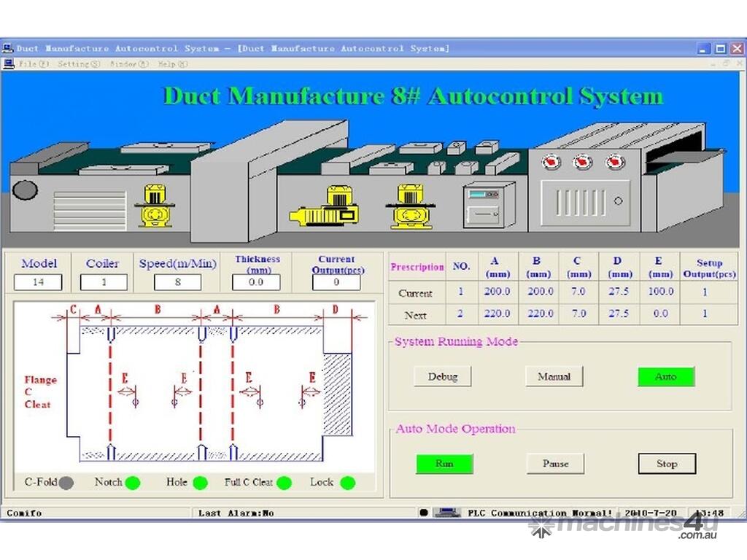
Task: Click the black status dot in status bar
Action: 424,513
